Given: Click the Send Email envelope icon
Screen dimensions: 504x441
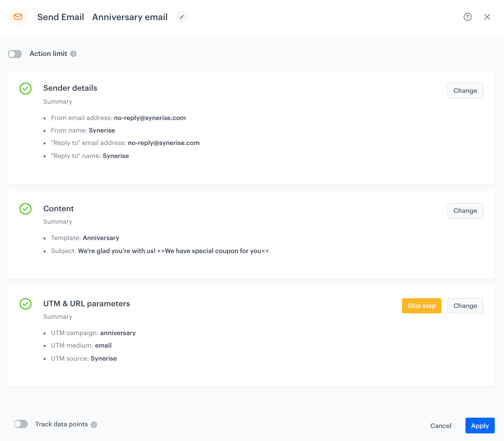Looking at the screenshot, I should [18, 17].
